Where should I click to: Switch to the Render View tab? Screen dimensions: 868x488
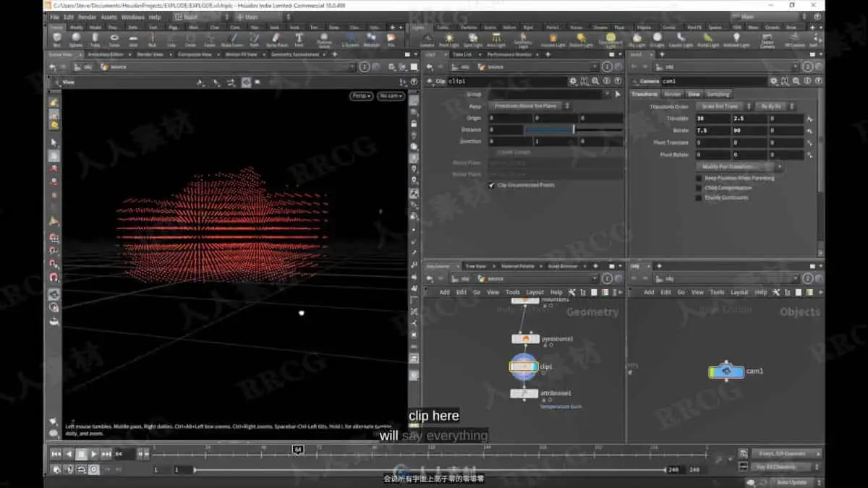(x=150, y=54)
